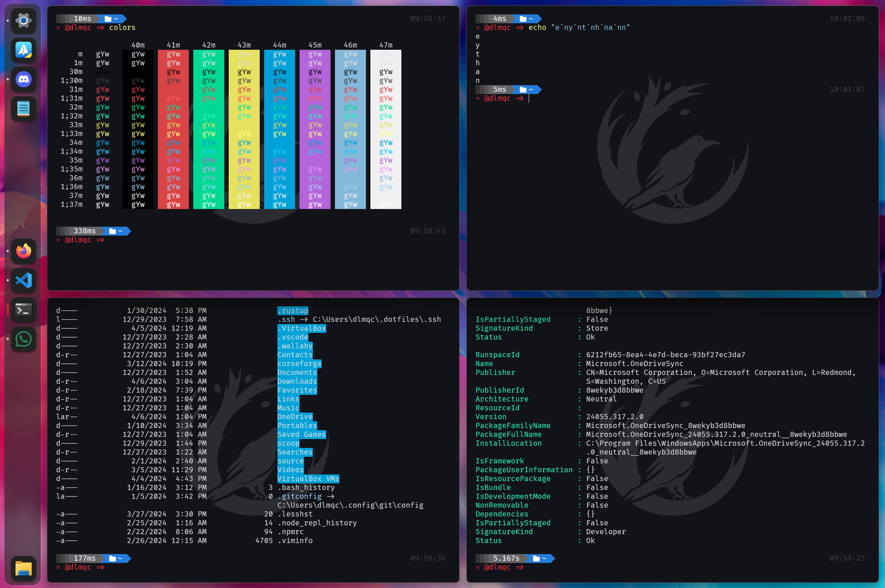The height and width of the screenshot is (588, 885).
Task: Open File Explorer at dock bottom
Action: 23,568
